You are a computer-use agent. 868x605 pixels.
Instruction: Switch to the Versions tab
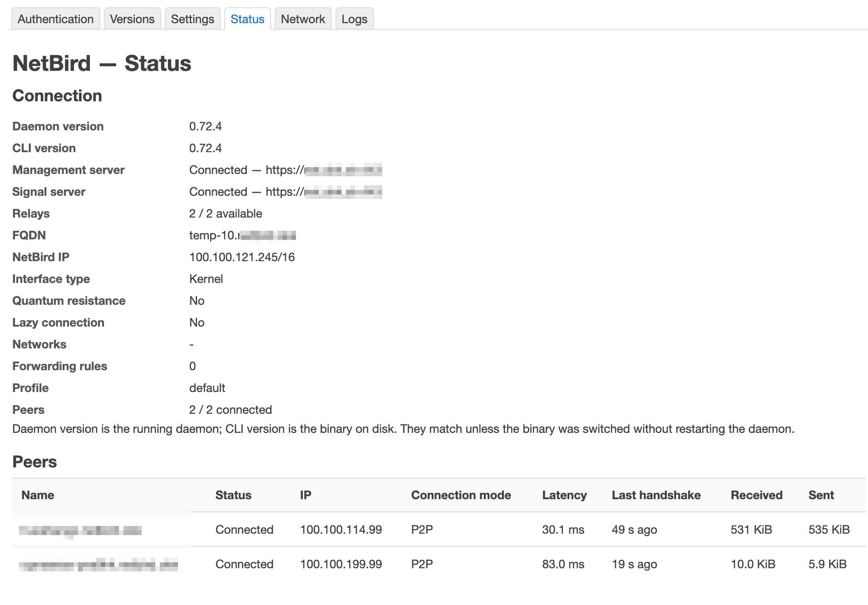(x=132, y=19)
